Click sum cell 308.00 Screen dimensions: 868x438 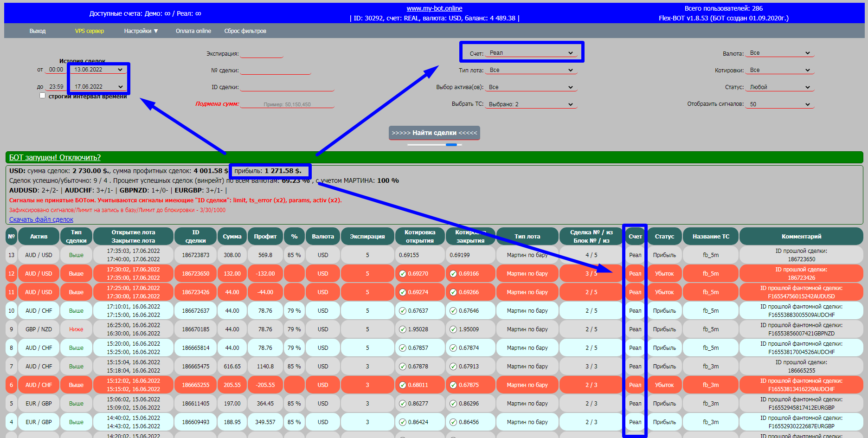tap(232, 255)
